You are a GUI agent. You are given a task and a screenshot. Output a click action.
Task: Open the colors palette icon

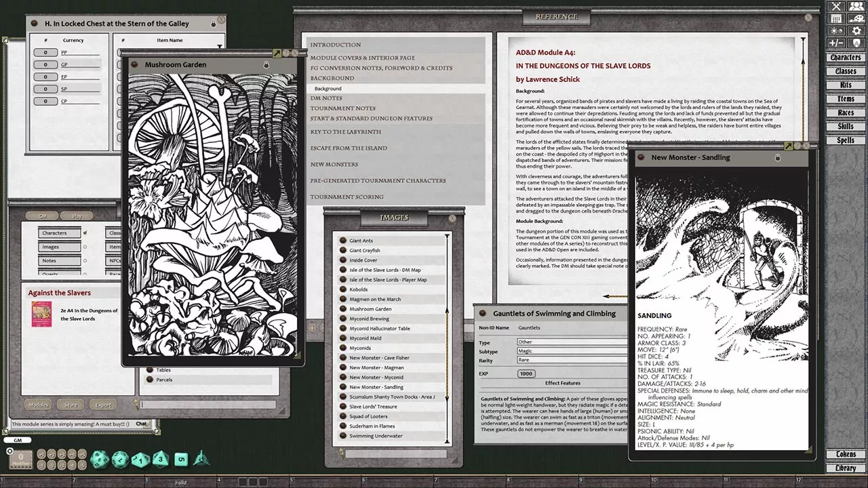click(x=856, y=18)
